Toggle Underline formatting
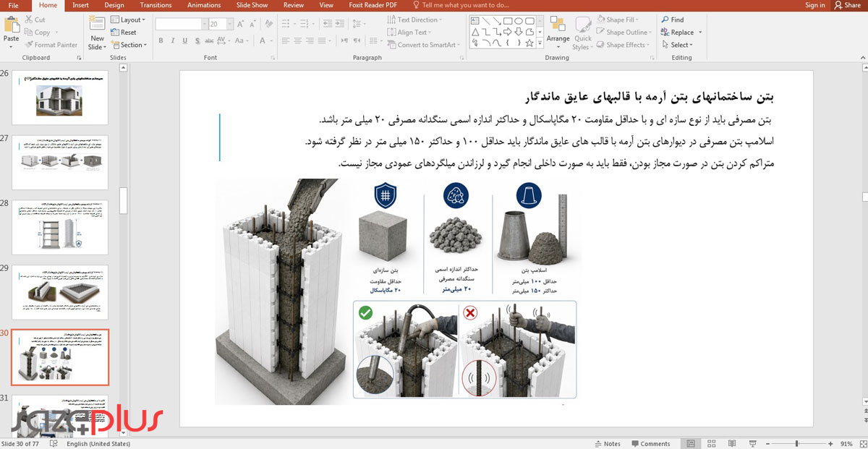Viewport: 868px width, 449px height. click(x=185, y=40)
